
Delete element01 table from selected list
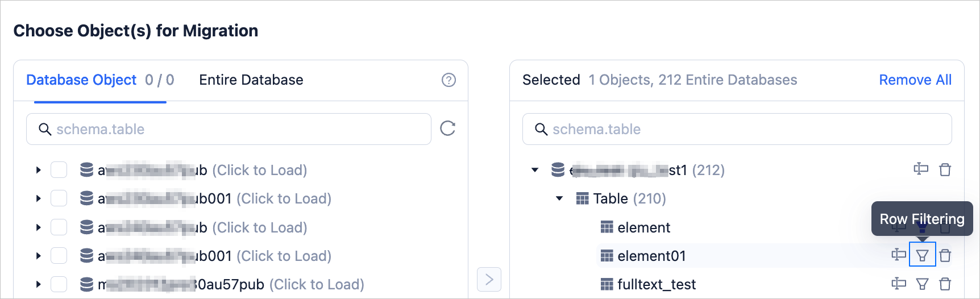[945, 255]
